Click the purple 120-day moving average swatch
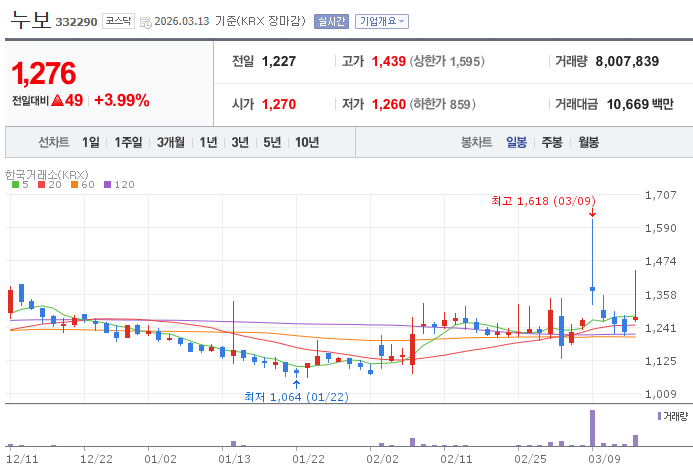The width and height of the screenshot is (693, 468). [107, 185]
